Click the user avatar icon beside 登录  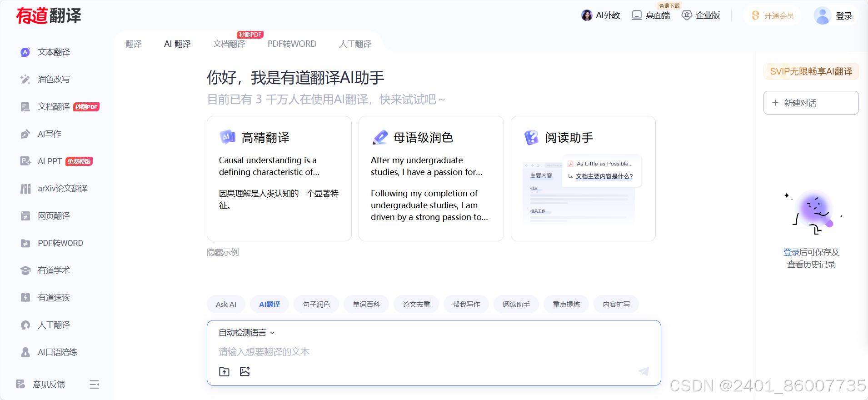pyautogui.click(x=822, y=15)
